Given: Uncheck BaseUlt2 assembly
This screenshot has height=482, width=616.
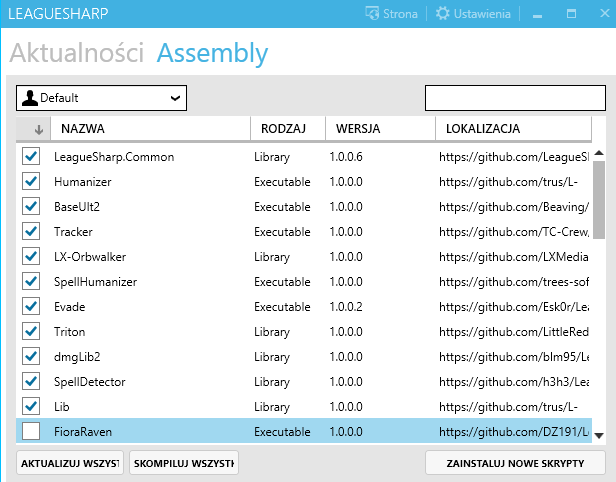Looking at the screenshot, I should [x=31, y=206].
